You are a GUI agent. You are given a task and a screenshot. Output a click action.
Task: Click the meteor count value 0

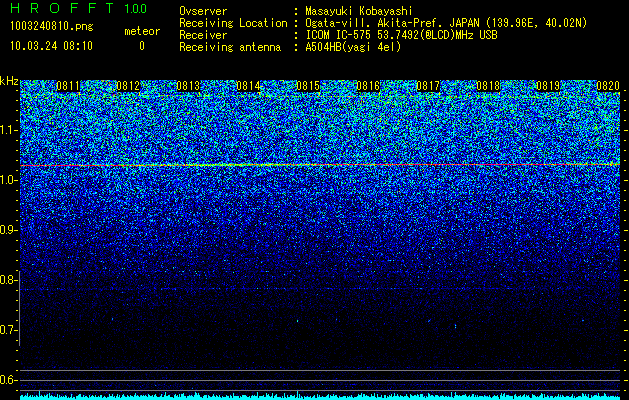(142, 46)
